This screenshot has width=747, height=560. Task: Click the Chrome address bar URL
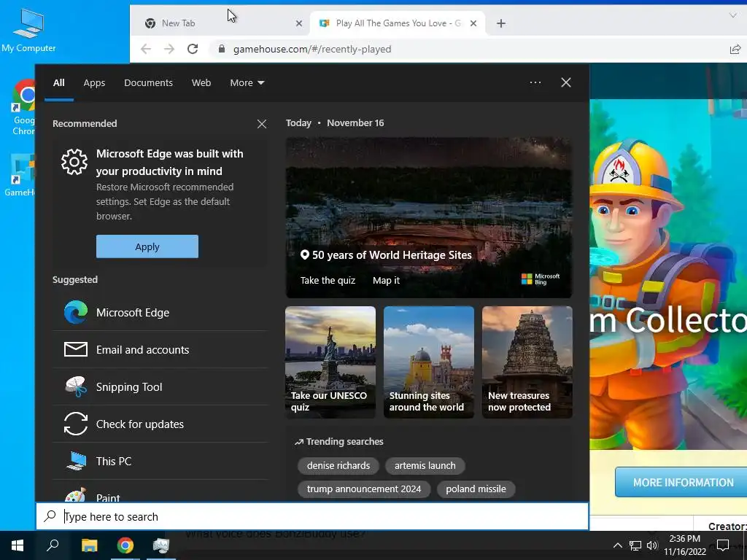pos(312,49)
